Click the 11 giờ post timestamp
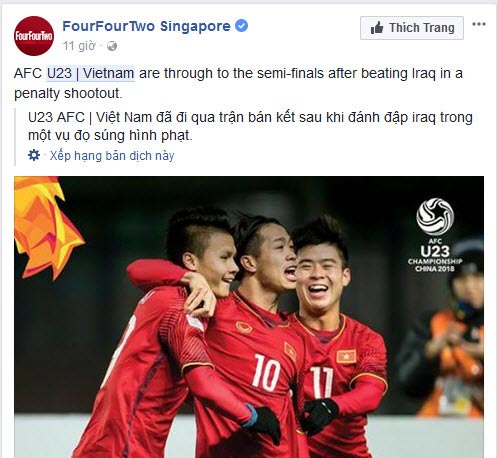Viewport: 497px width, 458px height. tap(79, 46)
